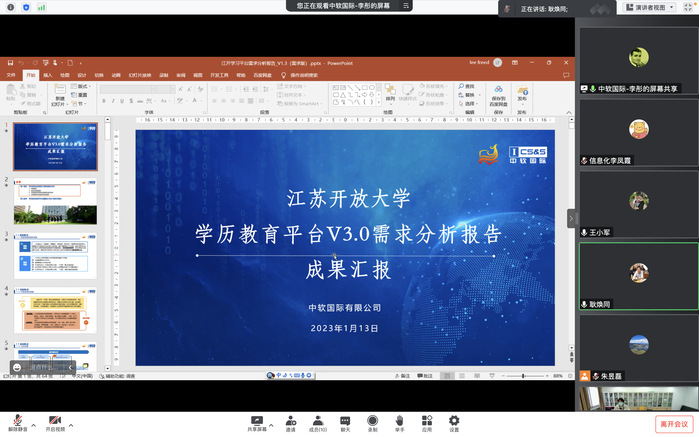The height and width of the screenshot is (437, 699).
Task: Switch to PowerPoint 设计 design tab
Action: [82, 75]
